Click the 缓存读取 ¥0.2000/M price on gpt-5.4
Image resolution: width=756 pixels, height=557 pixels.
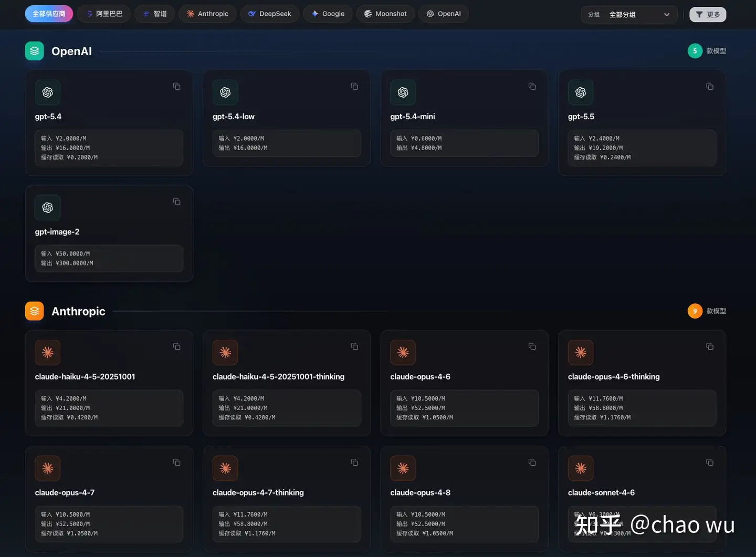69,157
